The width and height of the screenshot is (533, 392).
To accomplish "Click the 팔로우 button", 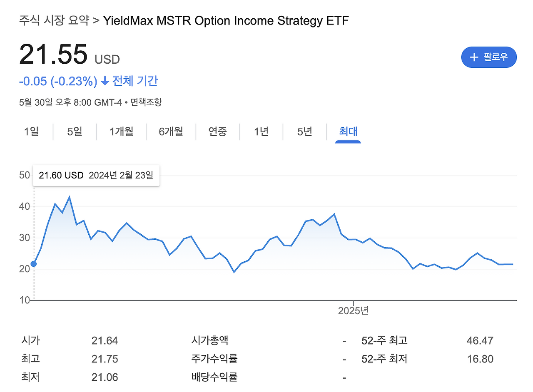I will pyautogui.click(x=489, y=57).
